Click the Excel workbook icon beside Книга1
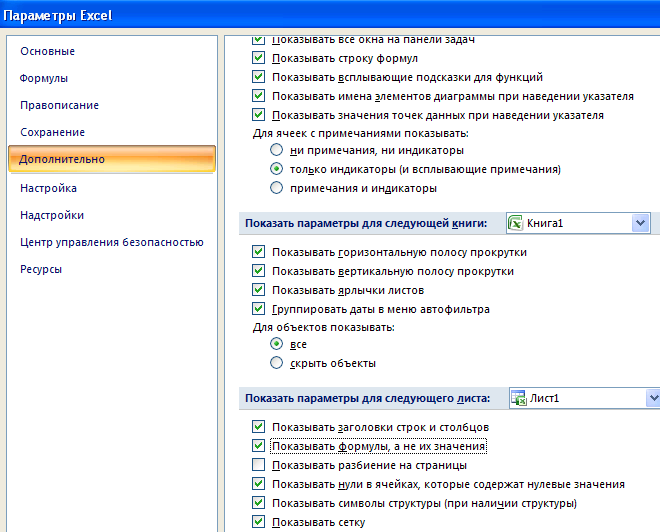This screenshot has height=532, width=660. (515, 223)
